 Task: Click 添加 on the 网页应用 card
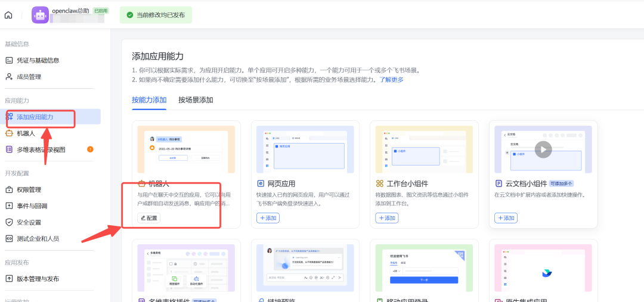pyautogui.click(x=268, y=218)
